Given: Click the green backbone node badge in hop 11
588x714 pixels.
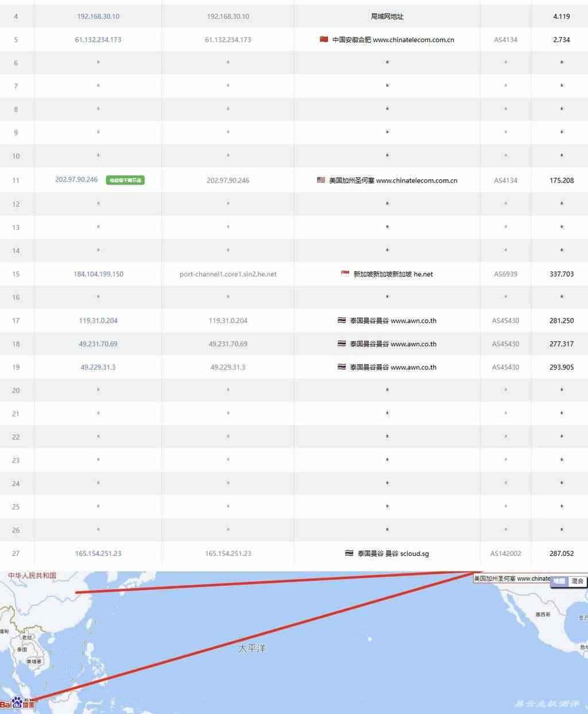Looking at the screenshot, I should coord(125,180).
